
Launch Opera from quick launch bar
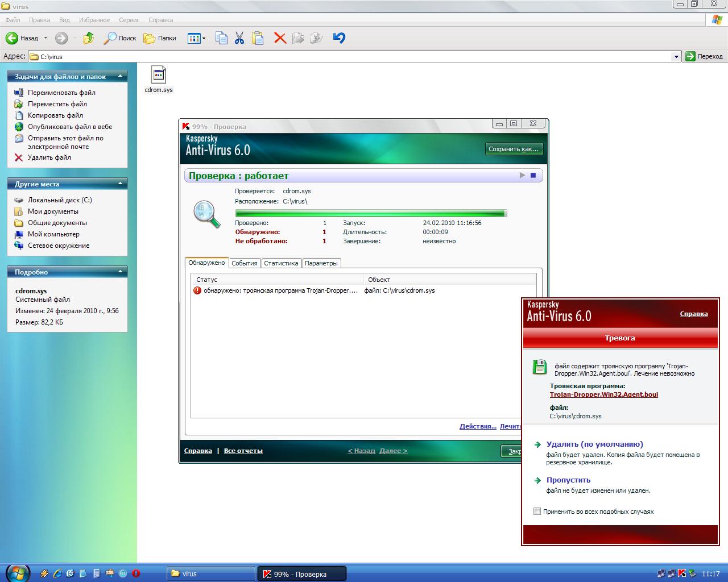click(x=136, y=573)
